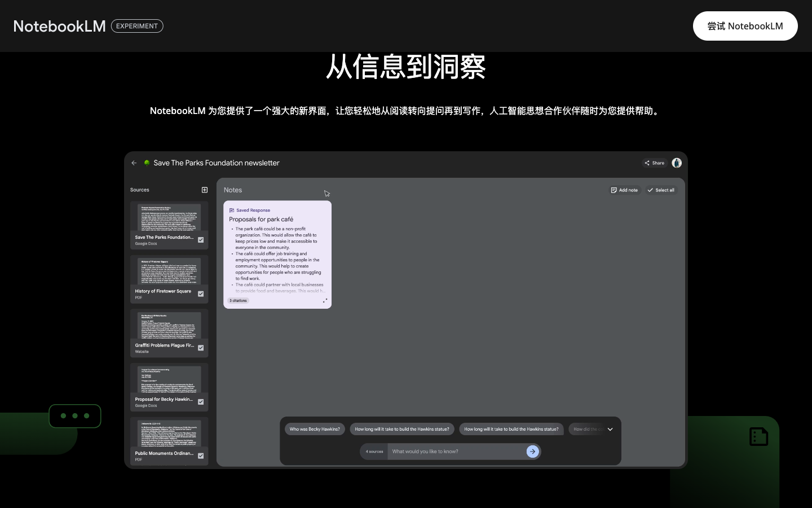
Task: Click the Add note icon in the Notes header
Action: tap(625, 190)
